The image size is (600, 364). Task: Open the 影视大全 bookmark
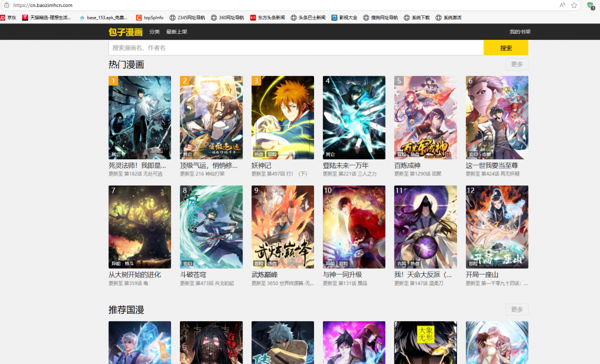(345, 18)
